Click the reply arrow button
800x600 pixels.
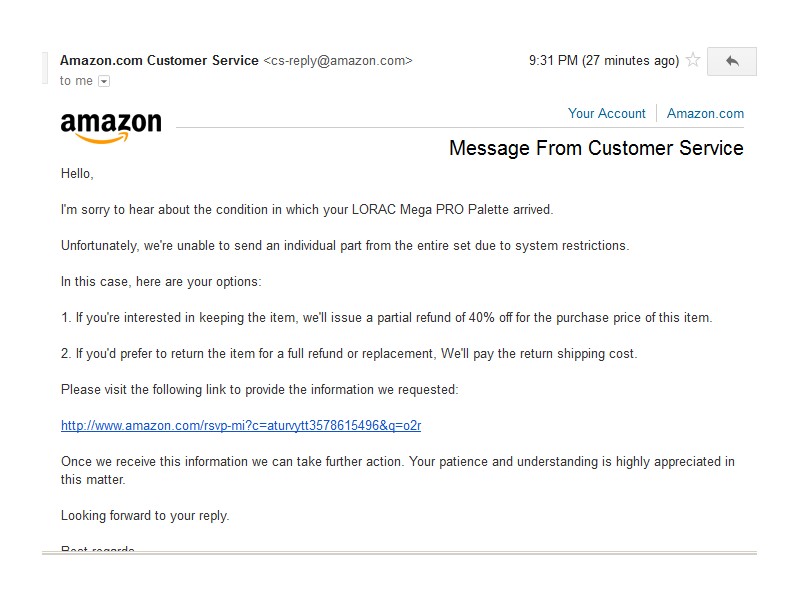click(x=732, y=61)
